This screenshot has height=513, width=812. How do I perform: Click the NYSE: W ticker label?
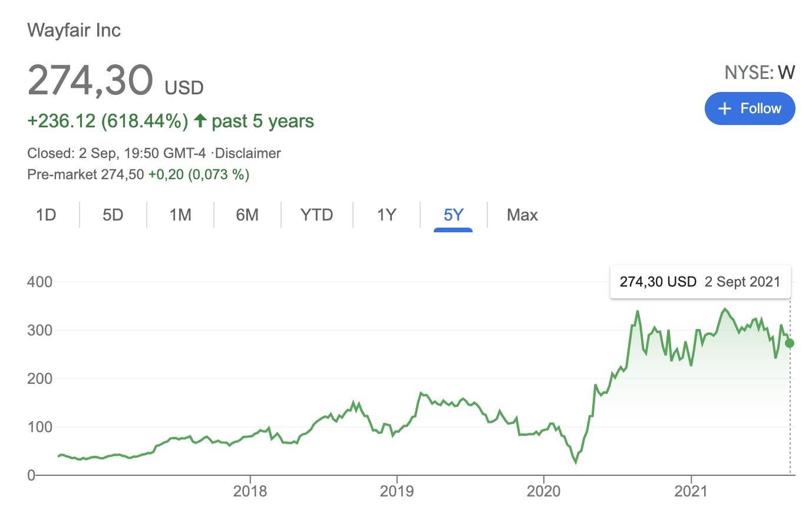coord(759,73)
